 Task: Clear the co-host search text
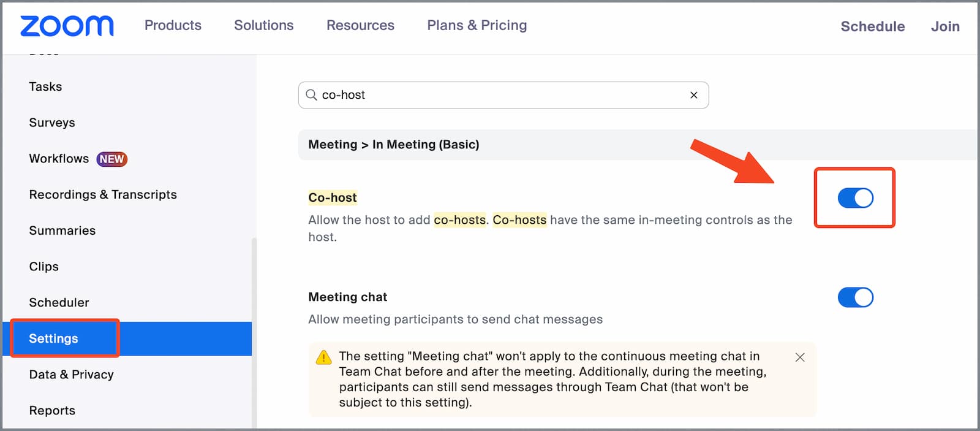(693, 95)
